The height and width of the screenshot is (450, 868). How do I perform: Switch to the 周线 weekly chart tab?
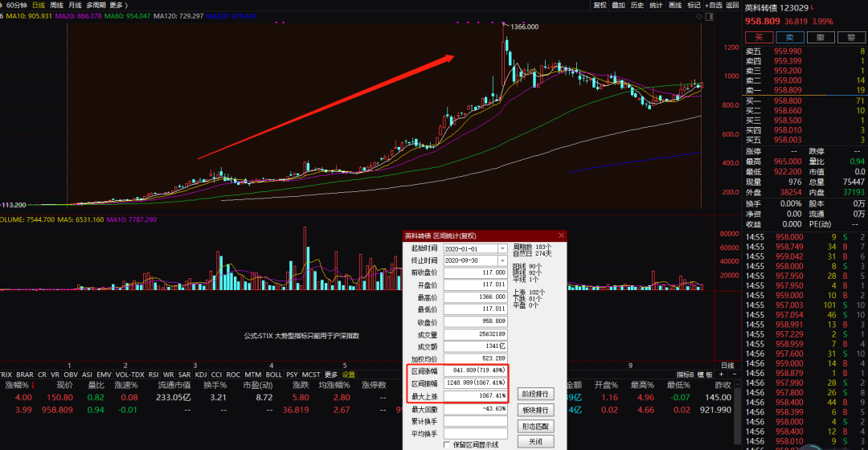click(x=56, y=5)
